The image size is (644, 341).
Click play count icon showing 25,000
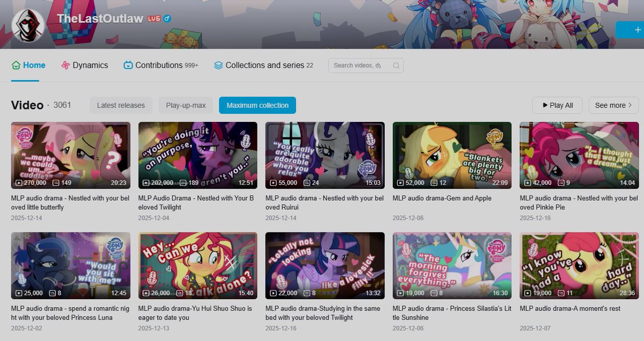(x=19, y=293)
